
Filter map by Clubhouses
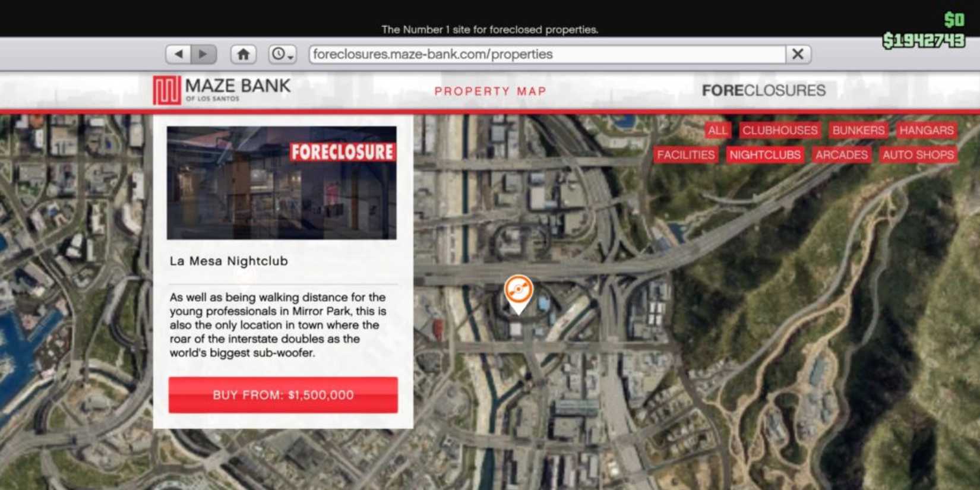pyautogui.click(x=780, y=130)
